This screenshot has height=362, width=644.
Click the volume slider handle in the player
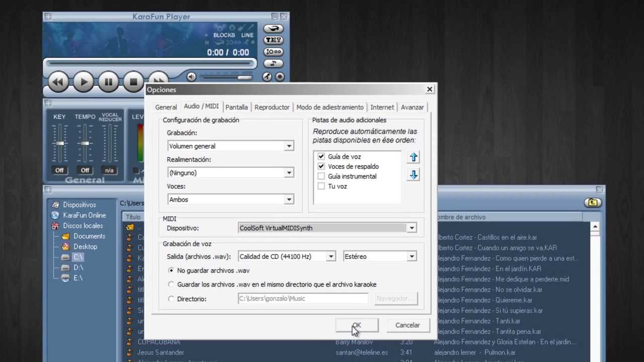245,77
